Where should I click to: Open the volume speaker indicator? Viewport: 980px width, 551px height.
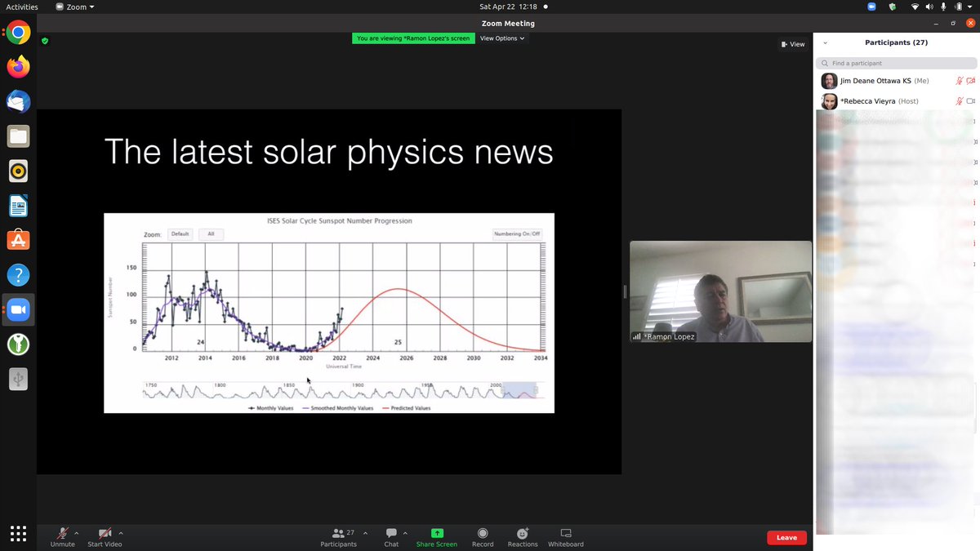click(x=929, y=7)
